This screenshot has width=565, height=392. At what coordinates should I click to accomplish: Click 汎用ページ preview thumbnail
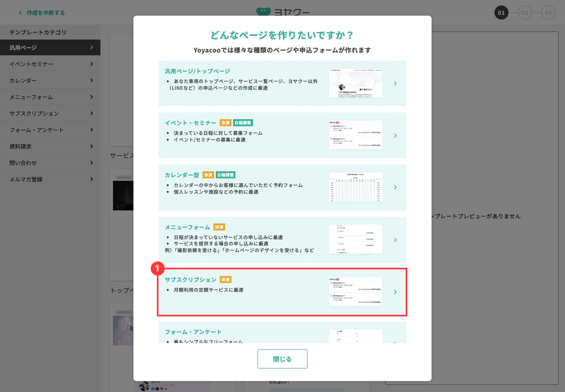(356, 83)
